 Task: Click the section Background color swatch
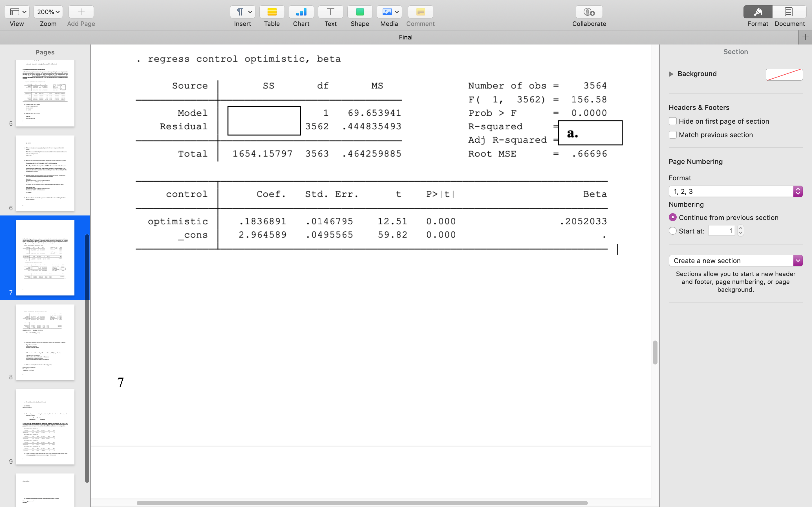(x=784, y=74)
